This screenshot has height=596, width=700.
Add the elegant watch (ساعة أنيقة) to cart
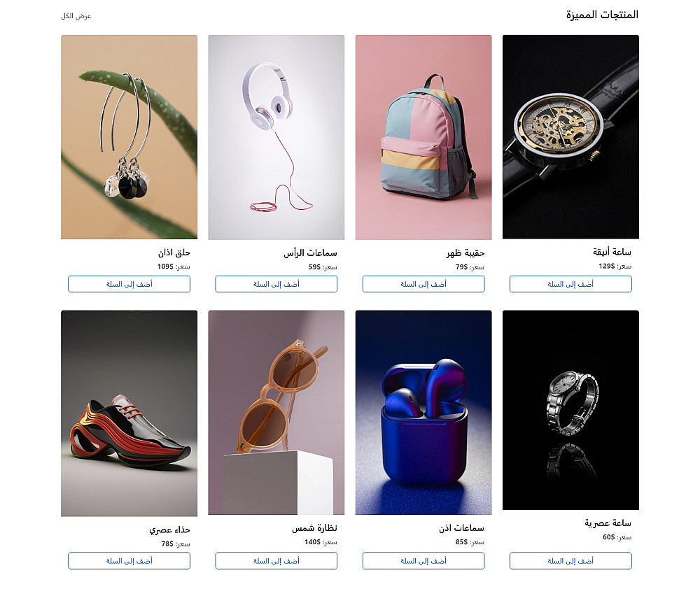point(570,284)
